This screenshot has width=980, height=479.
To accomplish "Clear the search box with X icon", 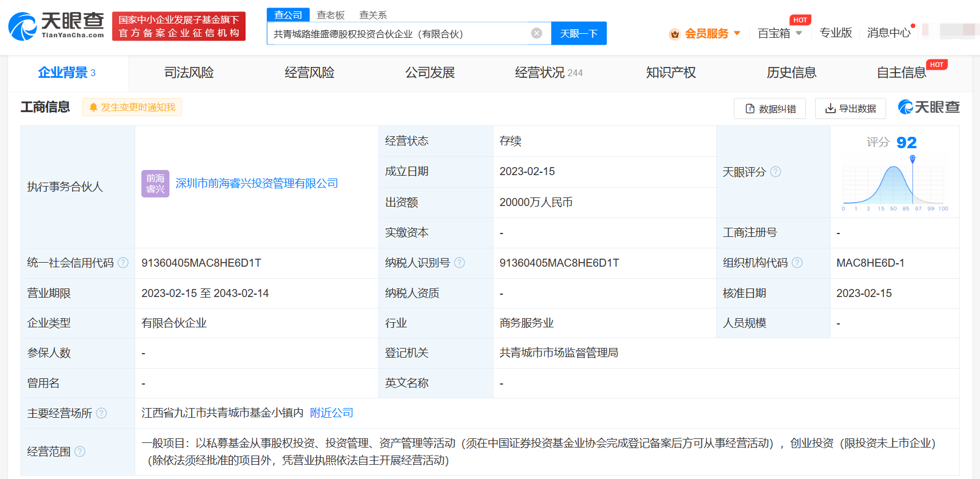I will point(536,33).
